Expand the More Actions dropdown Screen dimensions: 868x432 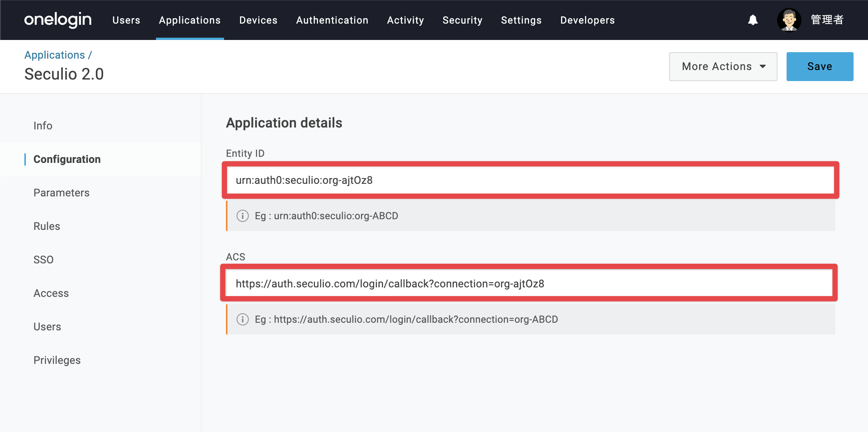tap(723, 67)
